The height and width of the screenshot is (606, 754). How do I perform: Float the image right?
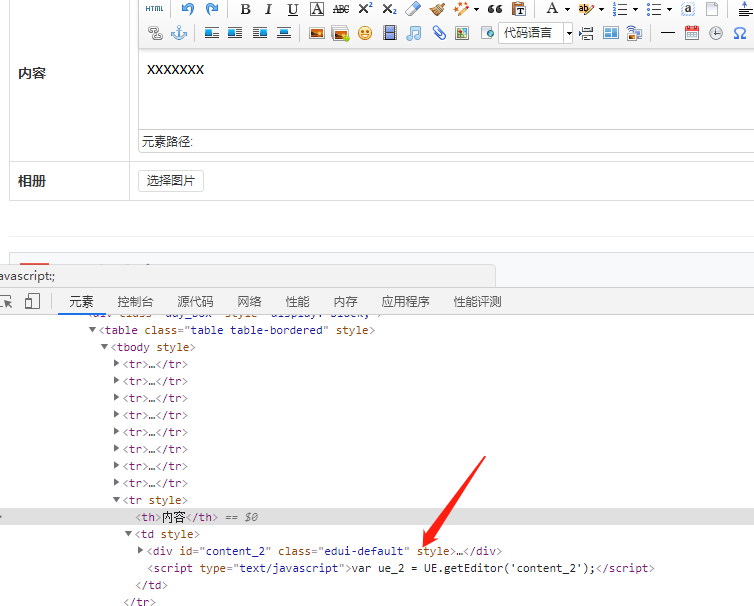[260, 33]
